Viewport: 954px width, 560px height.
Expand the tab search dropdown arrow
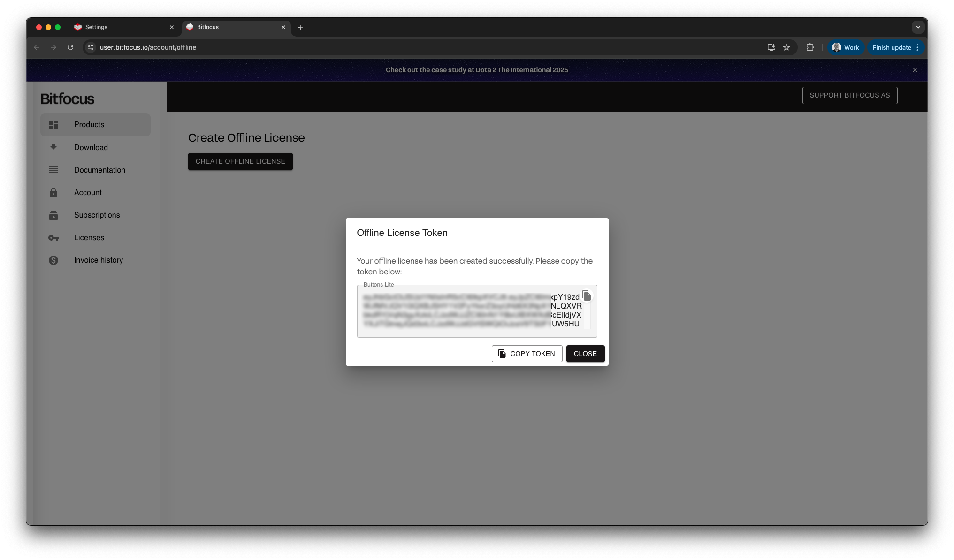[x=918, y=27]
